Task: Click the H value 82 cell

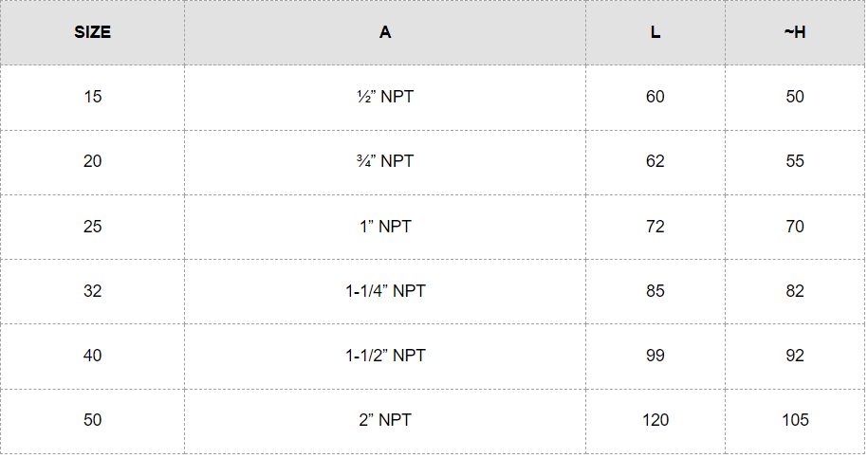Action: (x=794, y=291)
